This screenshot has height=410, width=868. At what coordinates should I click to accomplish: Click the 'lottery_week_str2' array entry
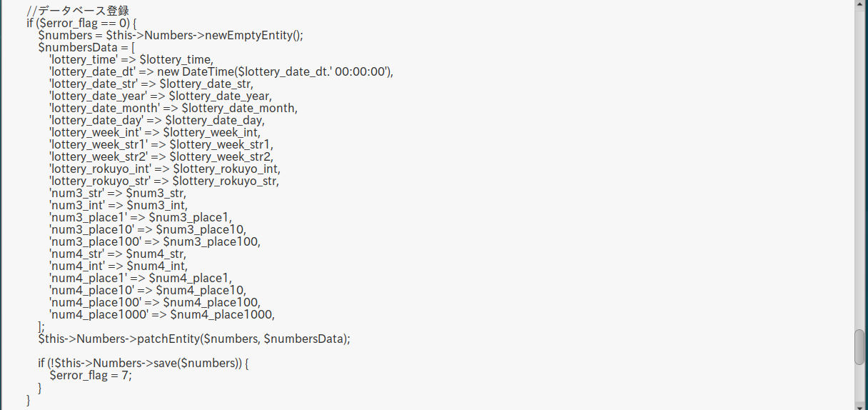[161, 156]
